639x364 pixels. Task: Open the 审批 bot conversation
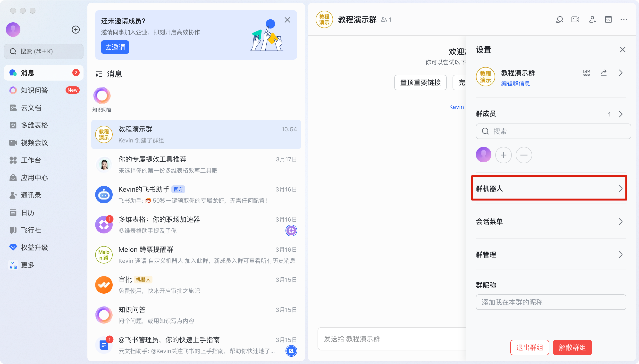(x=196, y=285)
